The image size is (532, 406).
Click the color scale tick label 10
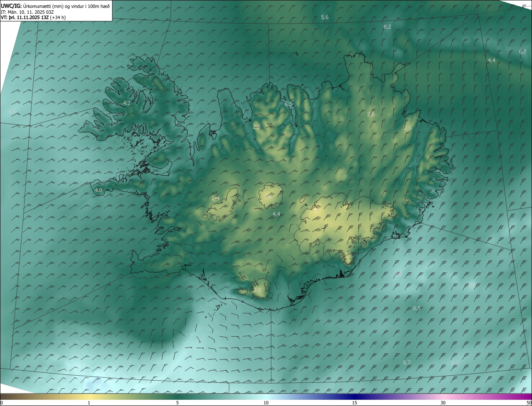tap(266, 403)
